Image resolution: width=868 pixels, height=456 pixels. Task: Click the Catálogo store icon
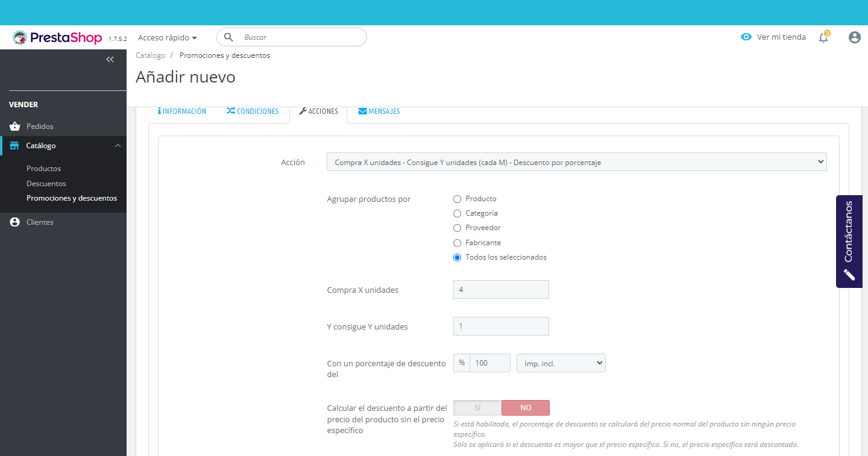point(14,146)
